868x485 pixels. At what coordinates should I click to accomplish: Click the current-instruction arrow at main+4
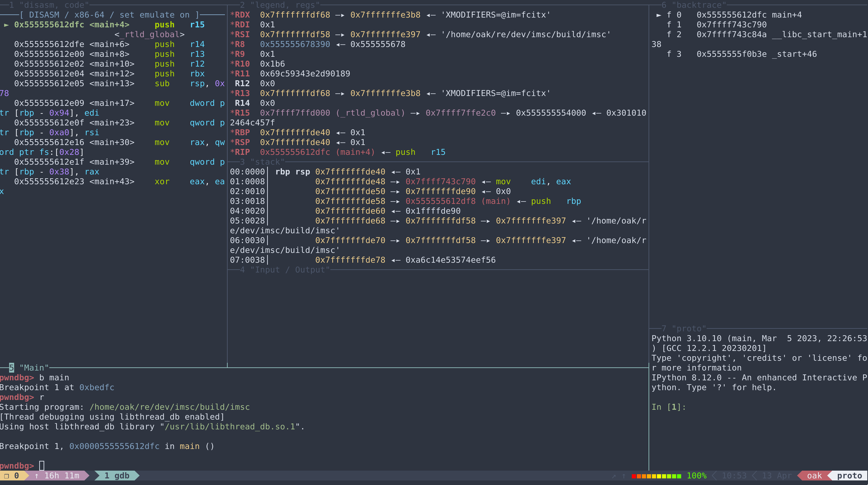[6, 25]
